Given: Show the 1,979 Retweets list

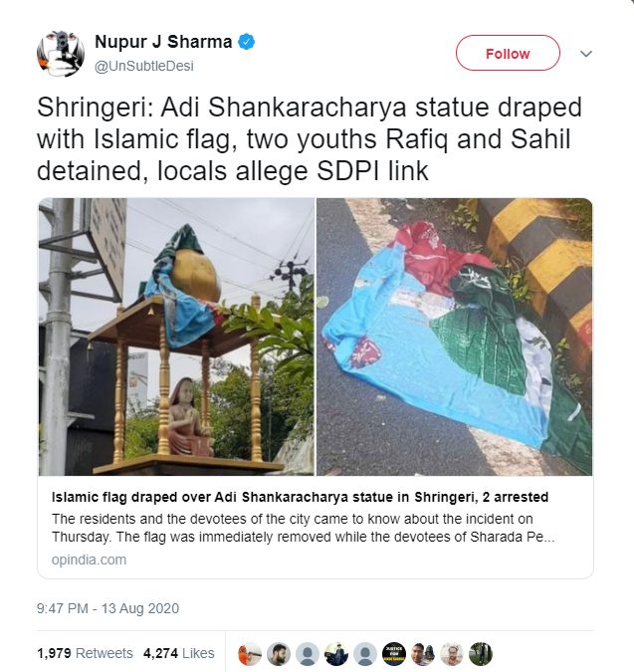Looking at the screenshot, I should (x=85, y=653).
